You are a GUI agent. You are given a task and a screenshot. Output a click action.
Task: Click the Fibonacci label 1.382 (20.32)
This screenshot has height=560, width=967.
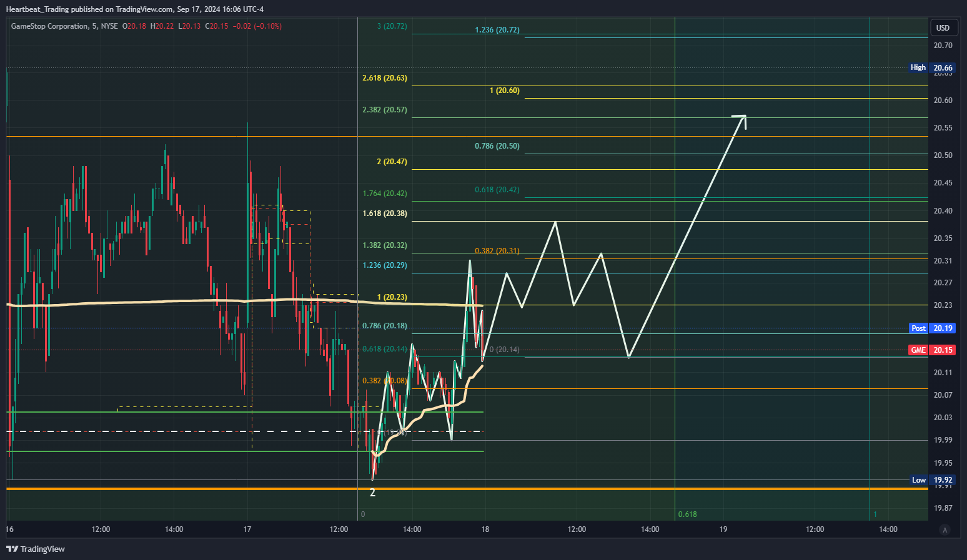(385, 245)
